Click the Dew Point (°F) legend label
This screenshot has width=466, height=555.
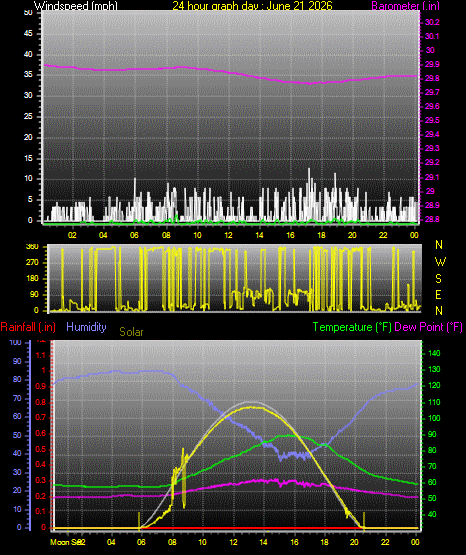pyautogui.click(x=428, y=327)
